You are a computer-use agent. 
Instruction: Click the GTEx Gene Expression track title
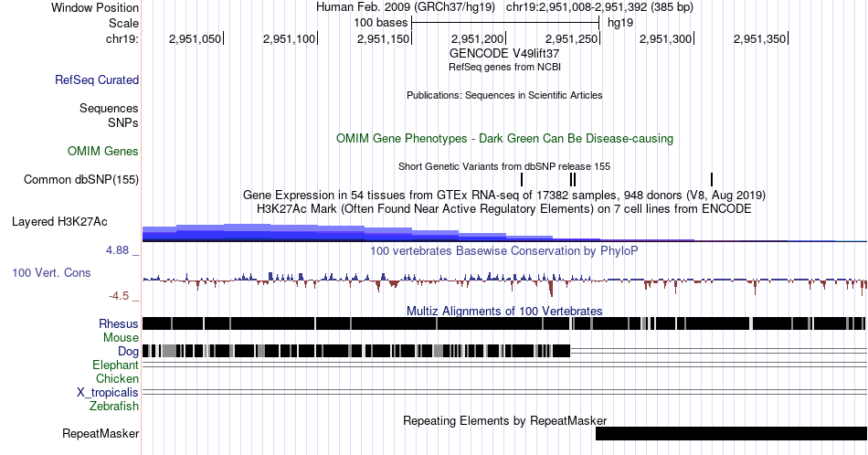[504, 195]
